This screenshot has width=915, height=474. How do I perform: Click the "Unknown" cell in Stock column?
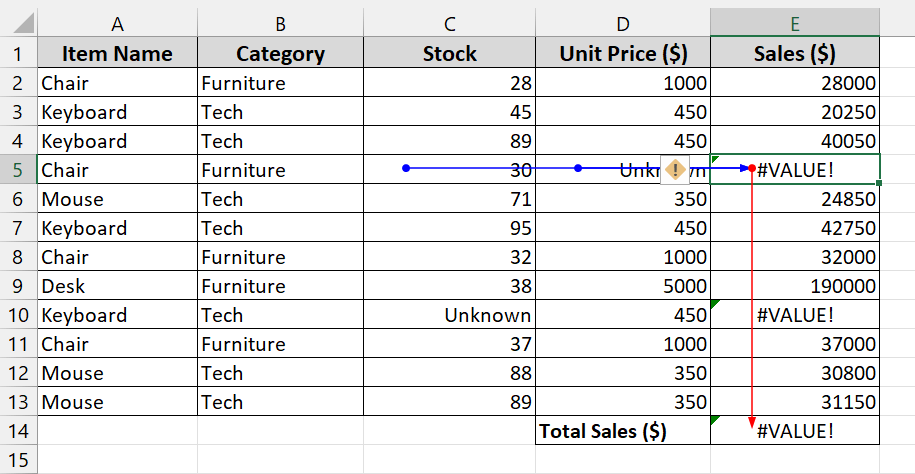(449, 315)
